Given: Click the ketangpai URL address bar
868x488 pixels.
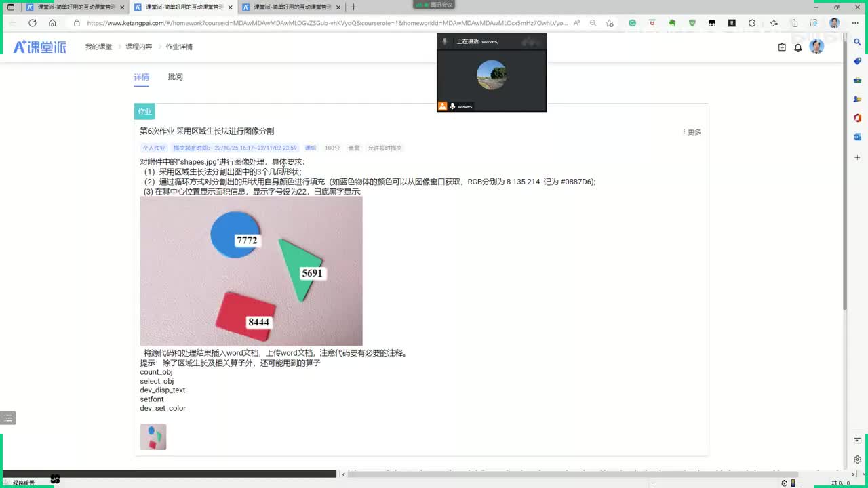Looking at the screenshot, I should (327, 22).
